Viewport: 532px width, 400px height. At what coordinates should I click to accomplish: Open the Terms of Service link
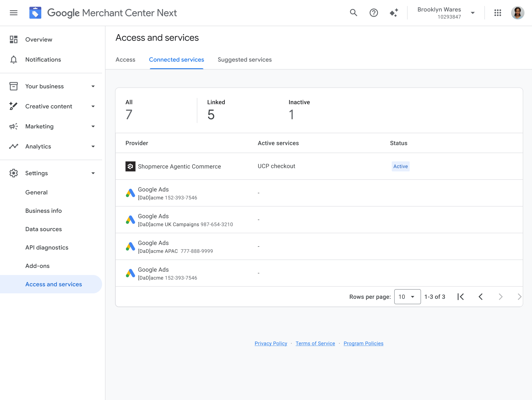(315, 344)
